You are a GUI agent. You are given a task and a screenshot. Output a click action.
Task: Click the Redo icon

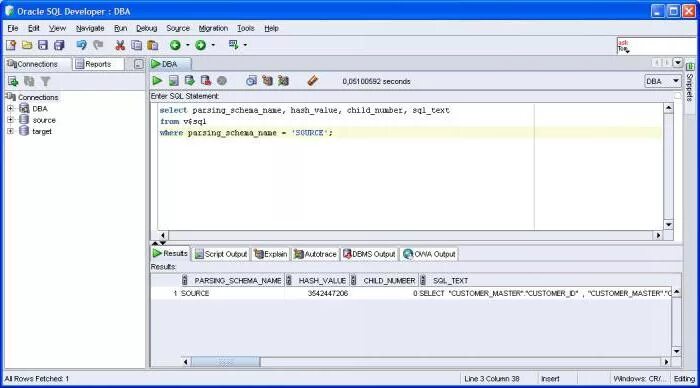coord(98,45)
